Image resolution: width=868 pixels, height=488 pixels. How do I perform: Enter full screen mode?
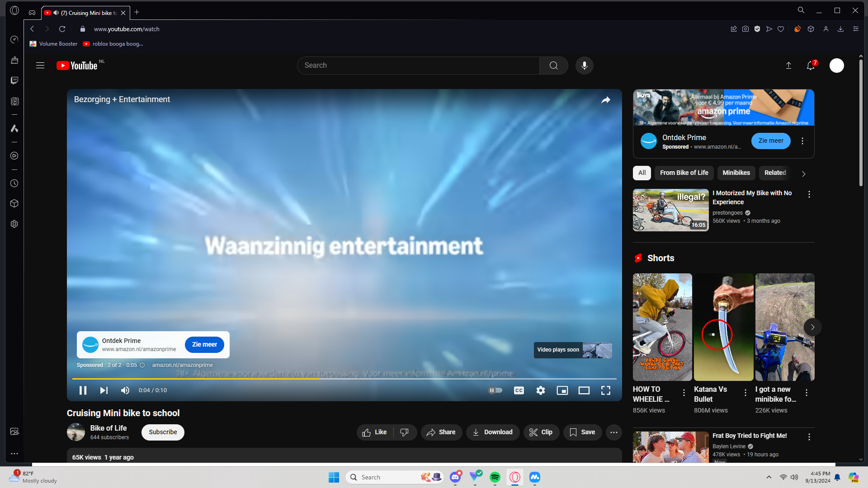tap(606, 390)
